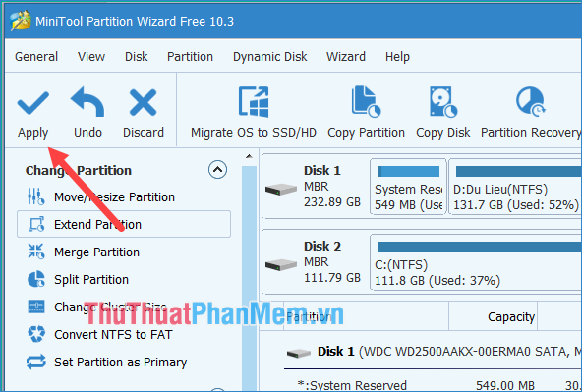Open the Partition menu
This screenshot has height=392, width=582.
190,57
